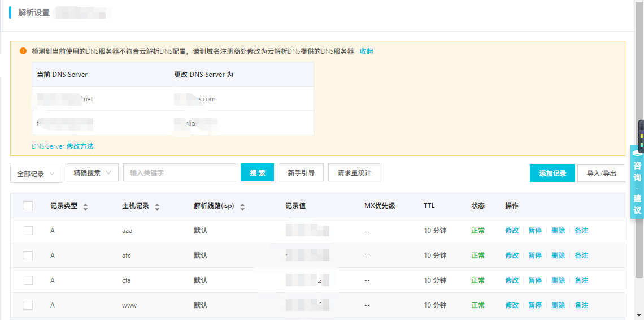Screen dimensions: 644x320
Task: Sort by 主机记录 column arrows
Action: tap(157, 206)
